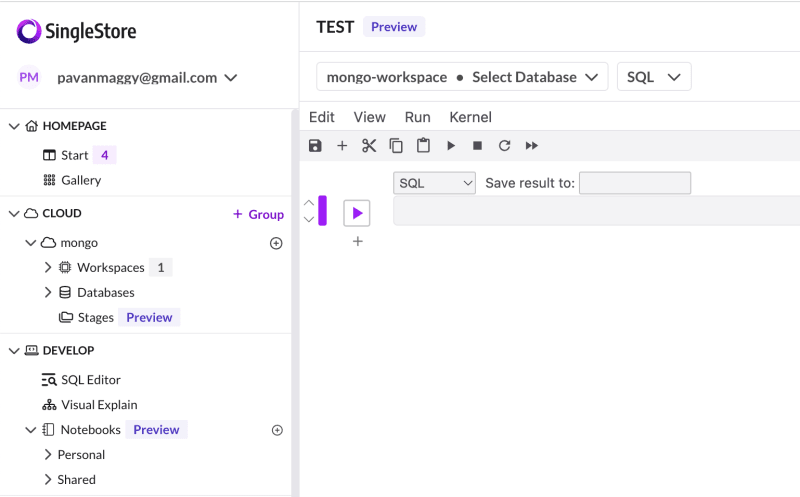Stop the kernel with the square icon

point(478,146)
